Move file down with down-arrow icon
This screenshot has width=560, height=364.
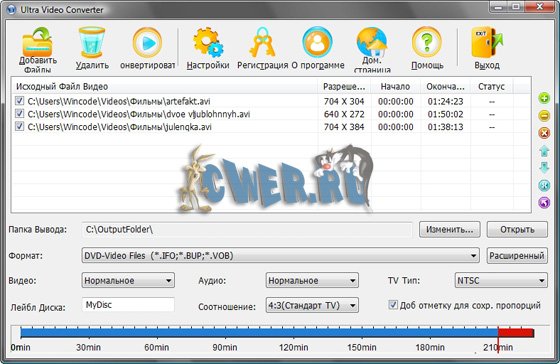click(544, 168)
